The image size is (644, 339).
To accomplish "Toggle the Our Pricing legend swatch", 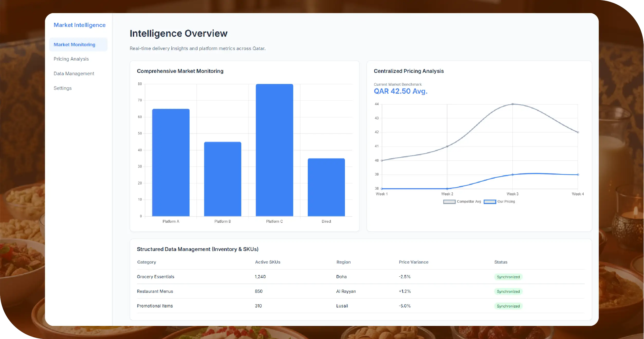I will 490,202.
